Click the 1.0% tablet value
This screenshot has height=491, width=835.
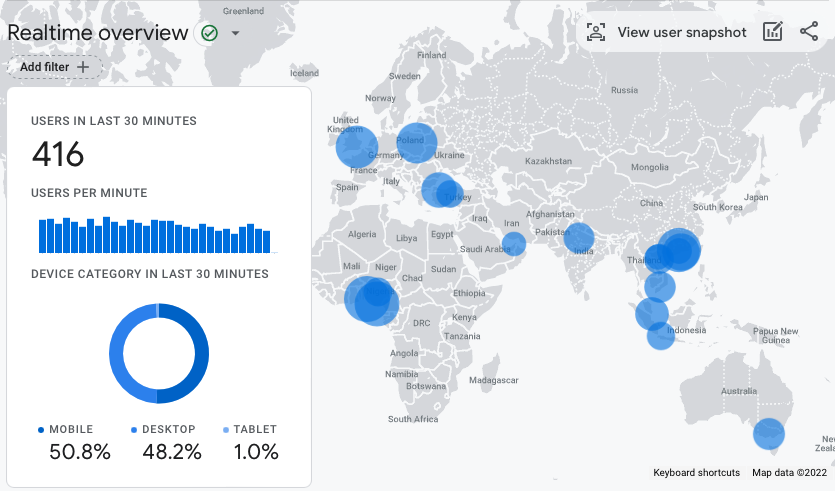click(x=256, y=452)
